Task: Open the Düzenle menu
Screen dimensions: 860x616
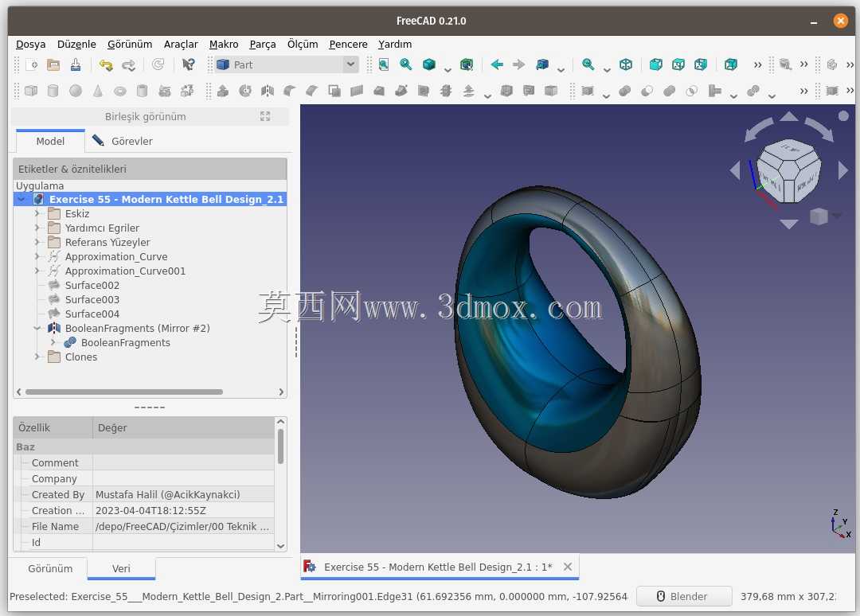Action: (76, 45)
